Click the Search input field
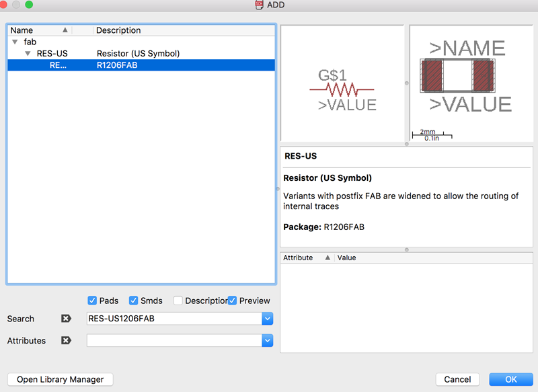538x392 pixels. tap(174, 319)
